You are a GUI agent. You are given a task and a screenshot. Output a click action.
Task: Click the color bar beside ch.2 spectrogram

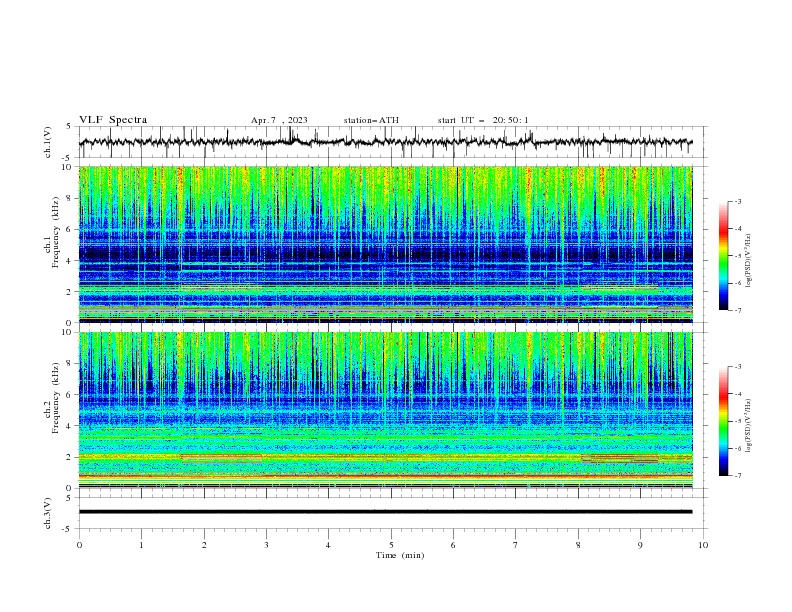[x=723, y=421]
